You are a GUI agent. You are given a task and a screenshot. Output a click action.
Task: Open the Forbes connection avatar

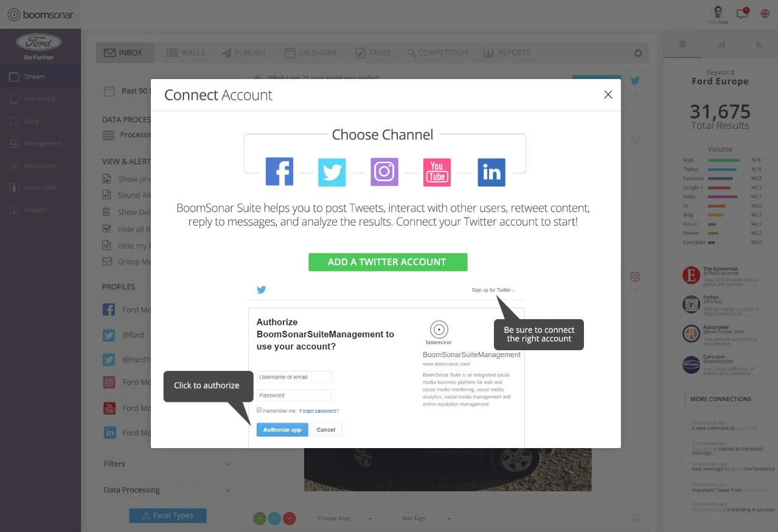[x=691, y=304]
